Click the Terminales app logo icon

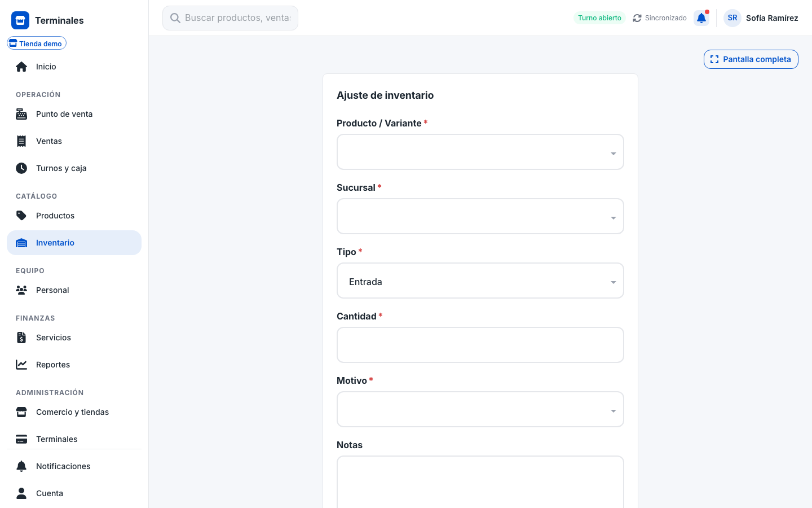pos(20,20)
